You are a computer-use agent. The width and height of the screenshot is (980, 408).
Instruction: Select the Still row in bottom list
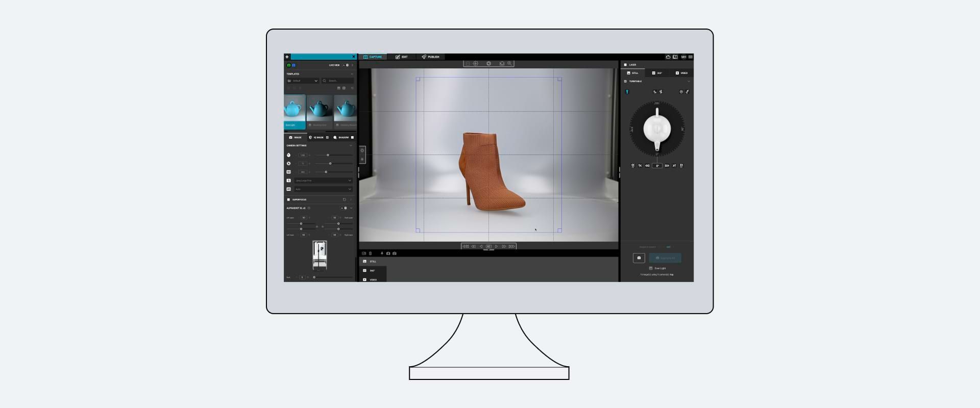tap(373, 261)
